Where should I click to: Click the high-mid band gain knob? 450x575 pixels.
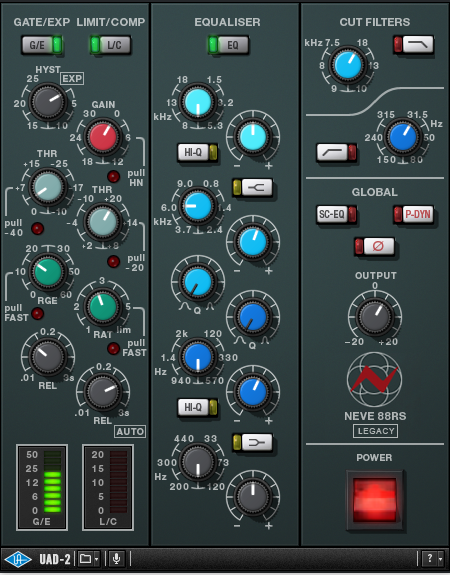[x=253, y=242]
